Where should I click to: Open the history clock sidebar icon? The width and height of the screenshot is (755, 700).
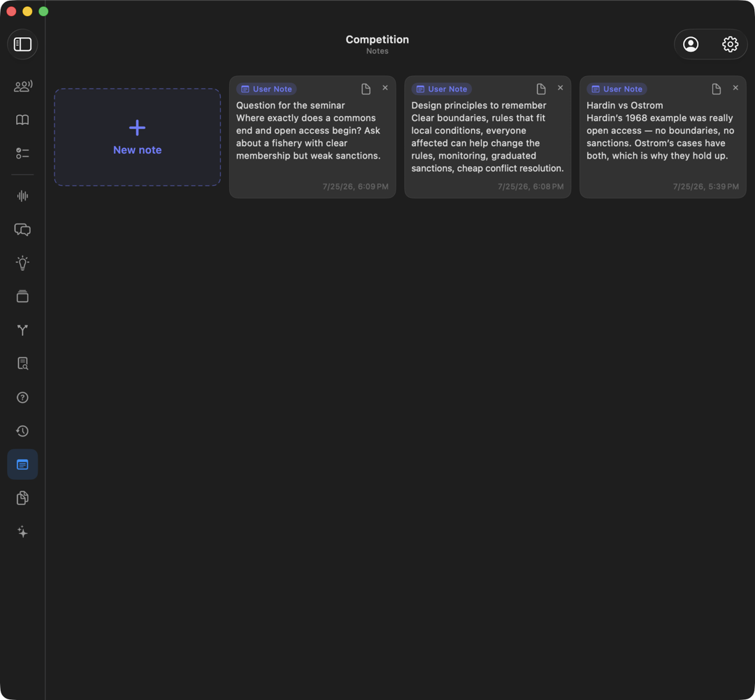[22, 431]
